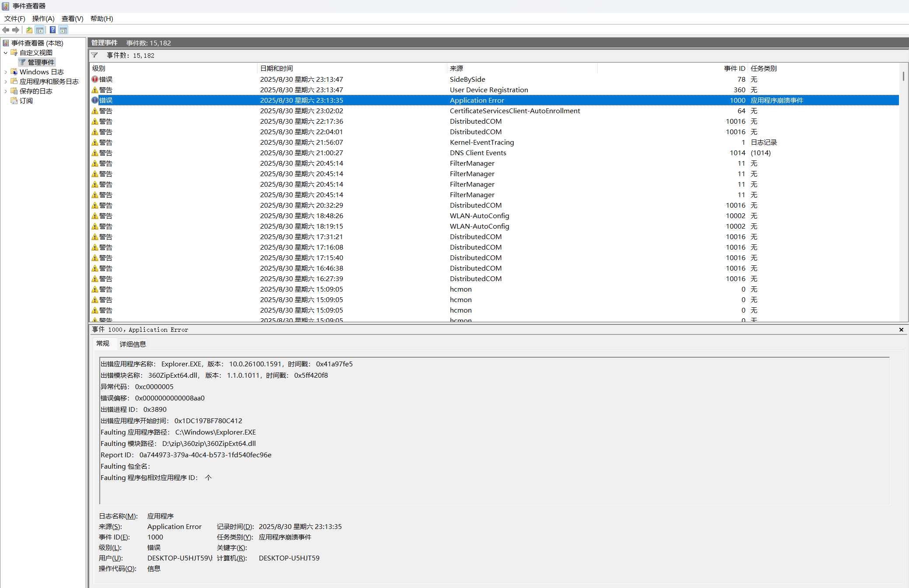Viewport: 909px width, 588px height.
Task: Click the filter funnel icon above event list
Action: tap(94, 55)
